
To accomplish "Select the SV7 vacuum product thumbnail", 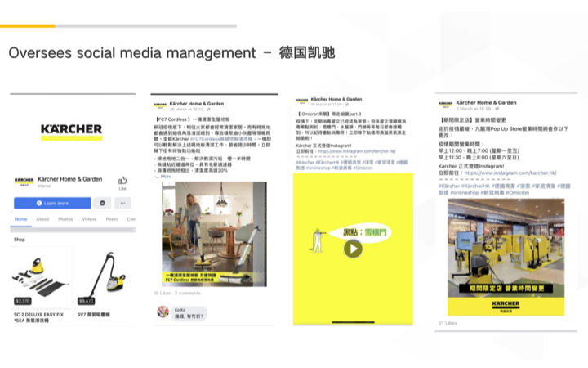I will tap(104, 277).
